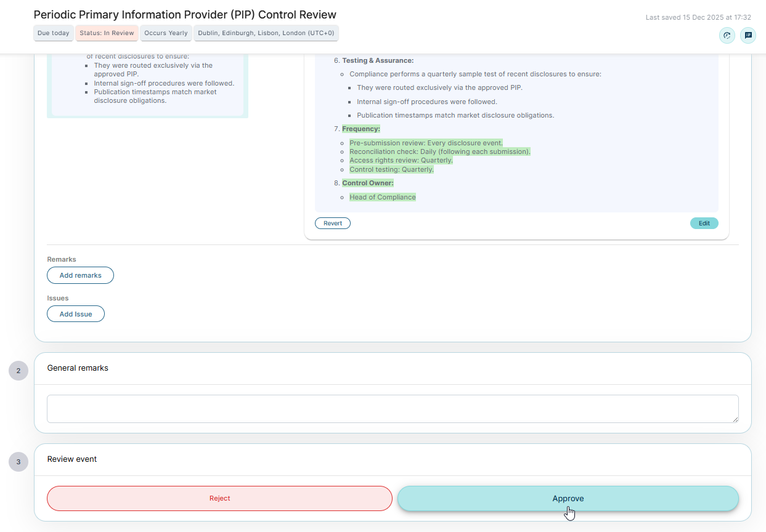Viewport: 766px width, 532px height.
Task: Reject the review event
Action: 219,499
